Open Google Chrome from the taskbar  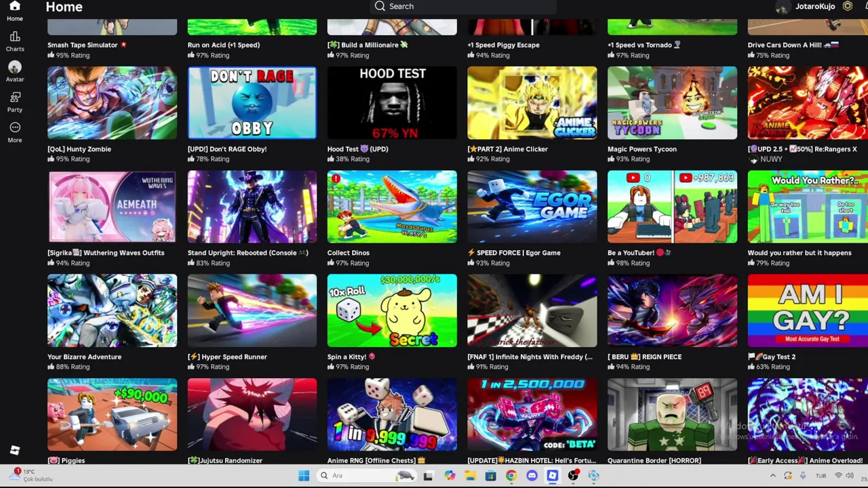click(x=511, y=476)
